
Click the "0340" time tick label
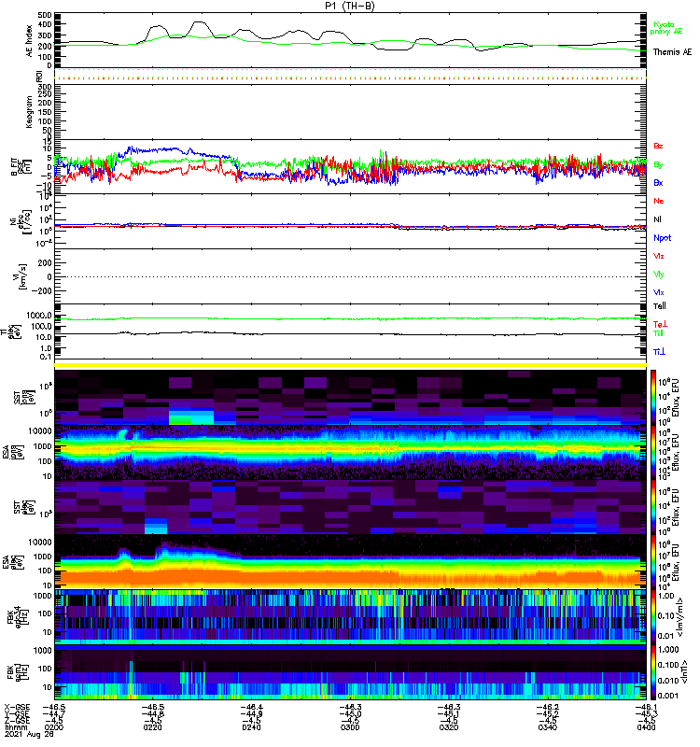[x=547, y=728]
